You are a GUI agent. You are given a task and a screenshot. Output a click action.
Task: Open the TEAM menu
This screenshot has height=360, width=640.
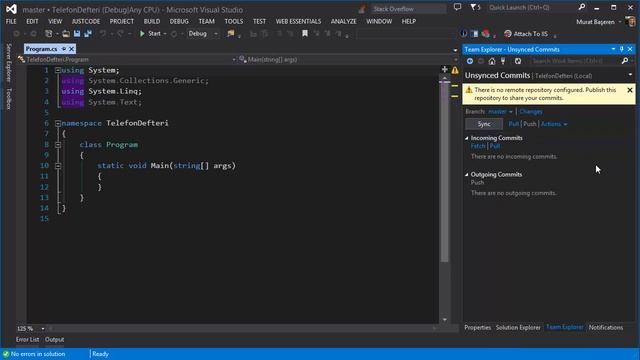coord(207,21)
